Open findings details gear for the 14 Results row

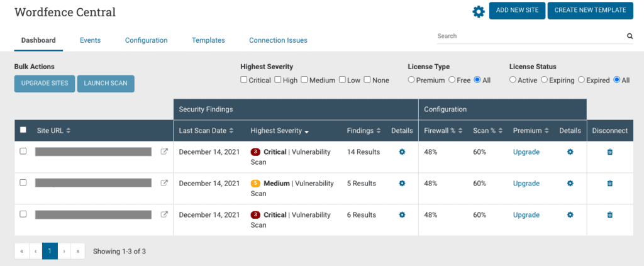pyautogui.click(x=402, y=152)
